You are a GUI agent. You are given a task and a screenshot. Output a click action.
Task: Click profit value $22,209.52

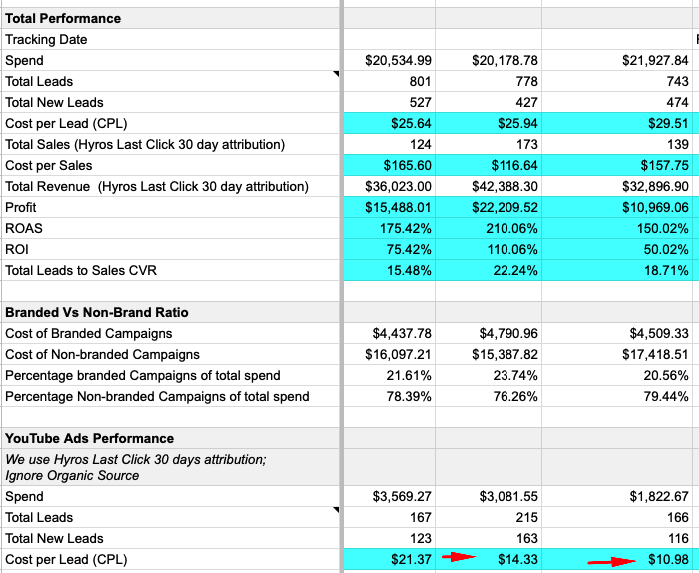(489, 207)
